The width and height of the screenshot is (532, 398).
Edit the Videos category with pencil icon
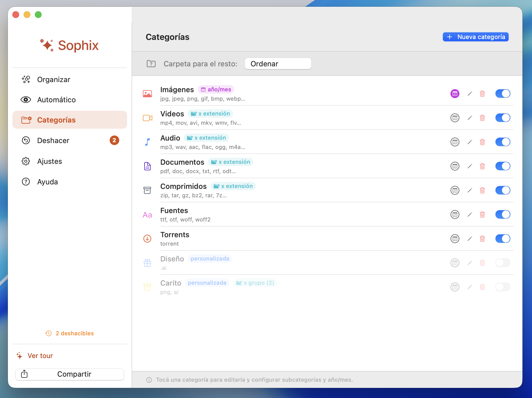470,118
